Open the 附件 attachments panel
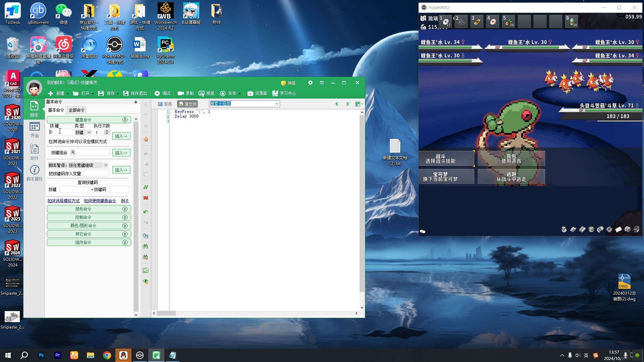This screenshot has width=644, height=362. click(35, 152)
